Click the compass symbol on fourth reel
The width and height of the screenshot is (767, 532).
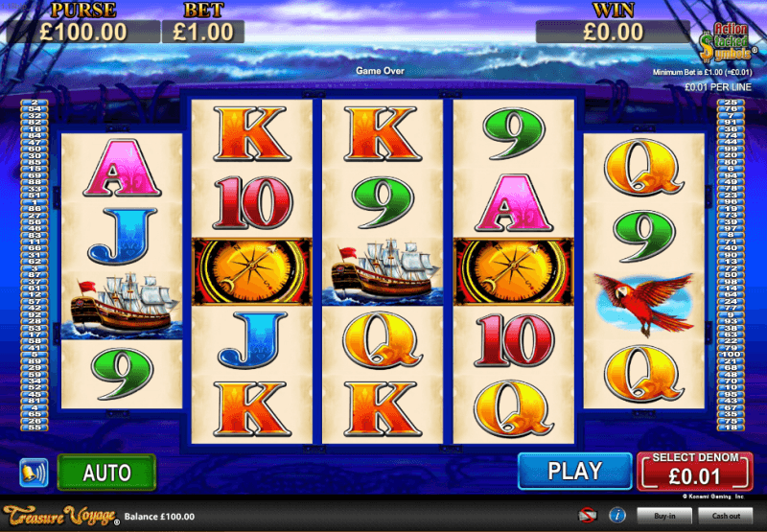click(x=514, y=271)
